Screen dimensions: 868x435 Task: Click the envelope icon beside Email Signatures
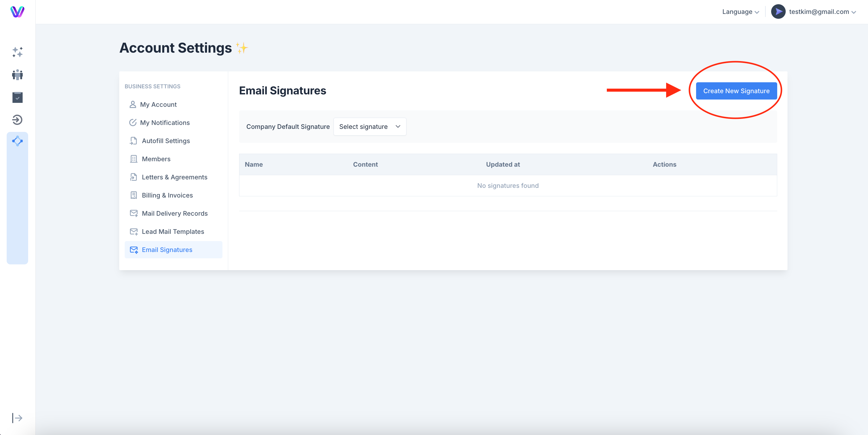[x=133, y=250]
